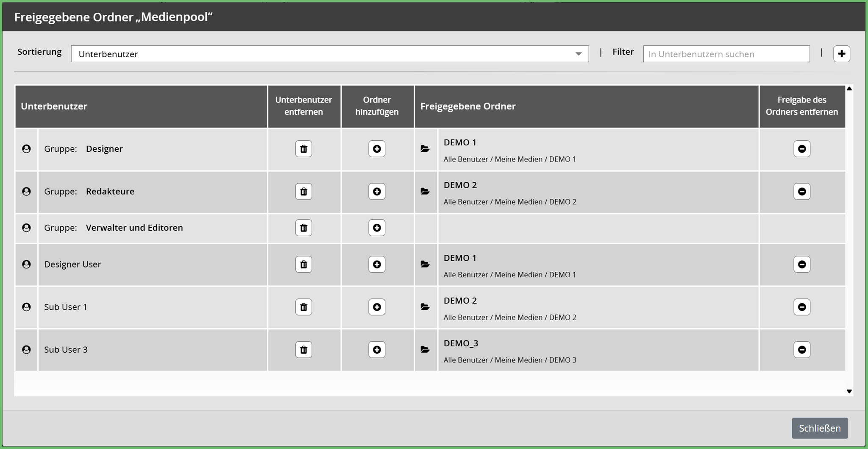Screen dimensions: 868x449
Task: Remove DEMO_3 share from Sub User 3
Action: [x=801, y=350]
